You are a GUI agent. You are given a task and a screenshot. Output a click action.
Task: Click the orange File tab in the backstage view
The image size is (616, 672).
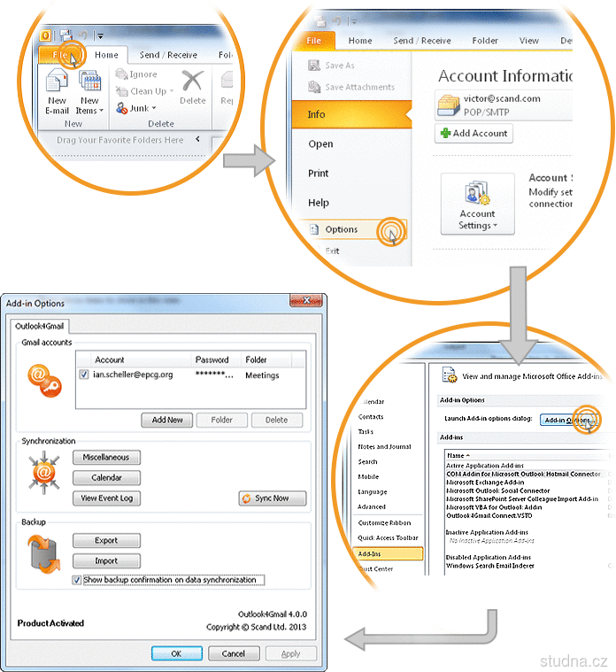point(313,41)
